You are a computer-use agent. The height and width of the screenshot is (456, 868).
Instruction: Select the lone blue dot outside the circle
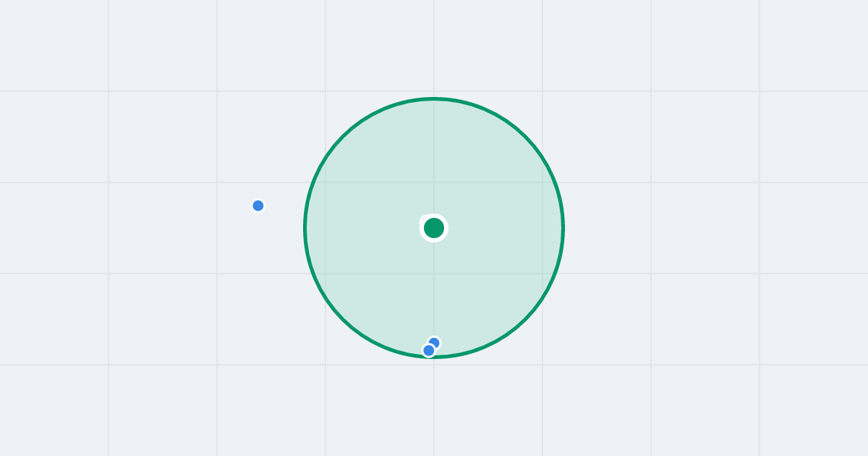click(258, 206)
